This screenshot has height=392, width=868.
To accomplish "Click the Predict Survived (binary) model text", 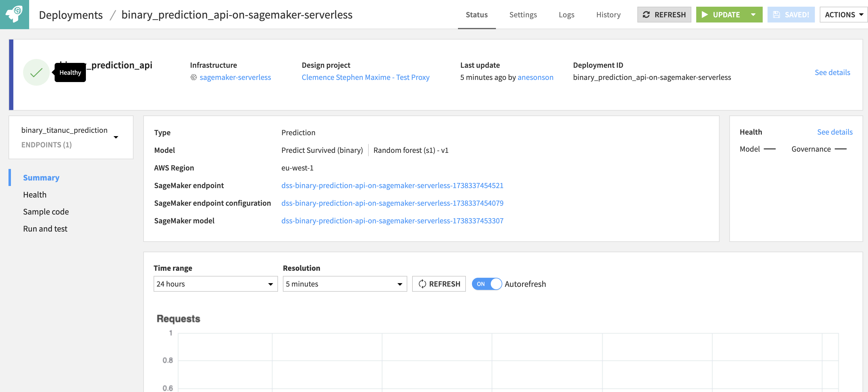I will tap(322, 150).
